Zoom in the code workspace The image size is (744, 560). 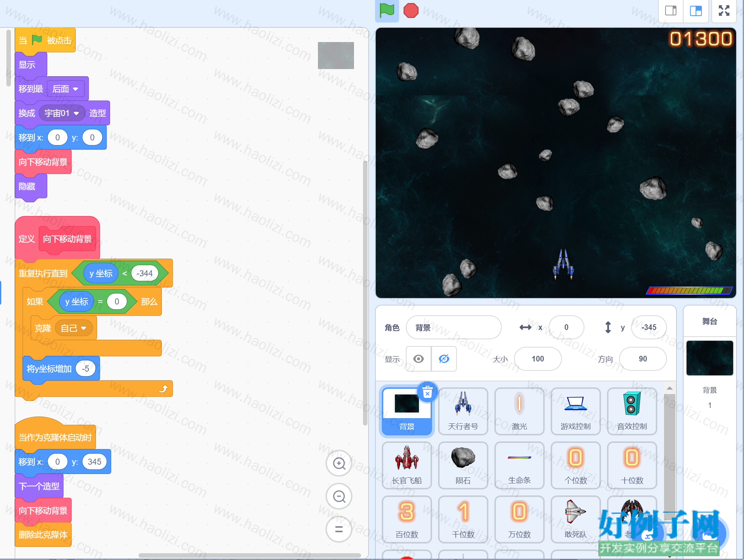click(339, 464)
